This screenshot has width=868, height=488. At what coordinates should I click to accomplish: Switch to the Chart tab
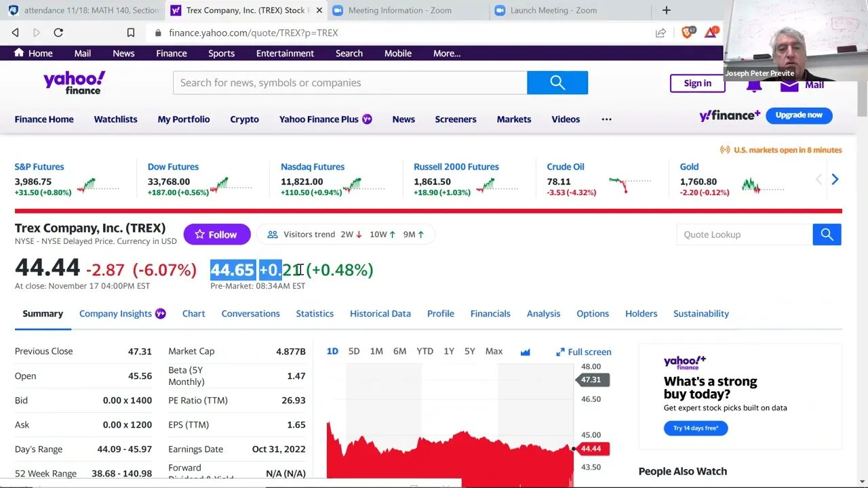point(193,314)
